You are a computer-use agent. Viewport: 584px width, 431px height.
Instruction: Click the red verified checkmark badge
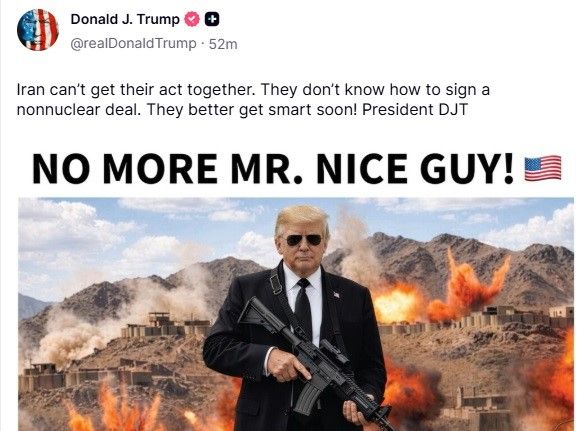tap(192, 19)
